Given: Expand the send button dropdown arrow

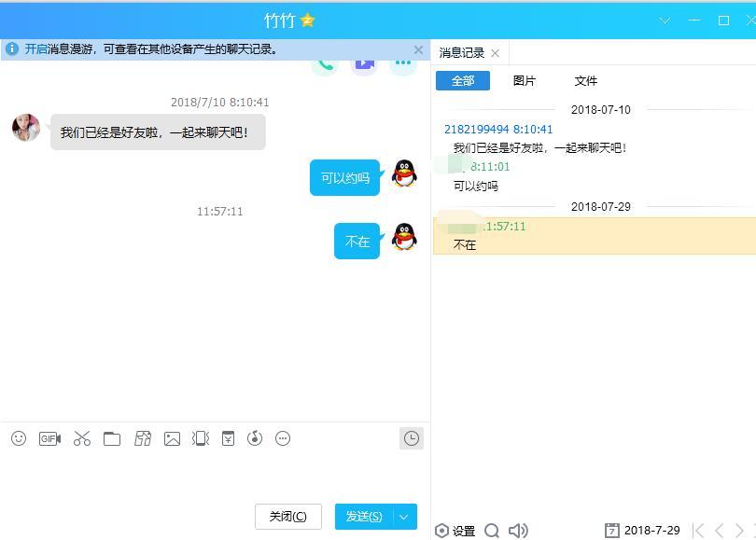Looking at the screenshot, I should click(x=404, y=517).
